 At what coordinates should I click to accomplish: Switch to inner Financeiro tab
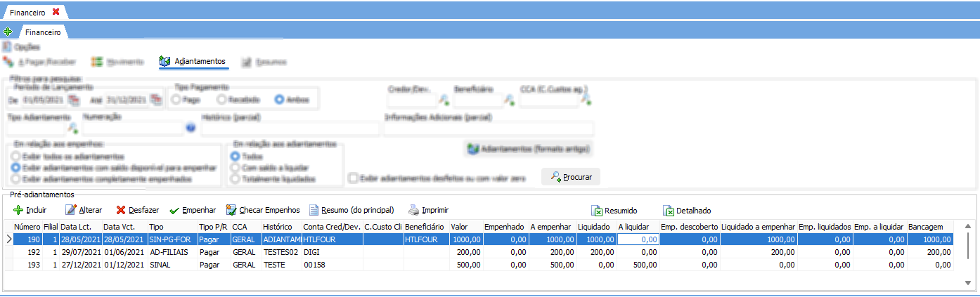click(x=42, y=32)
